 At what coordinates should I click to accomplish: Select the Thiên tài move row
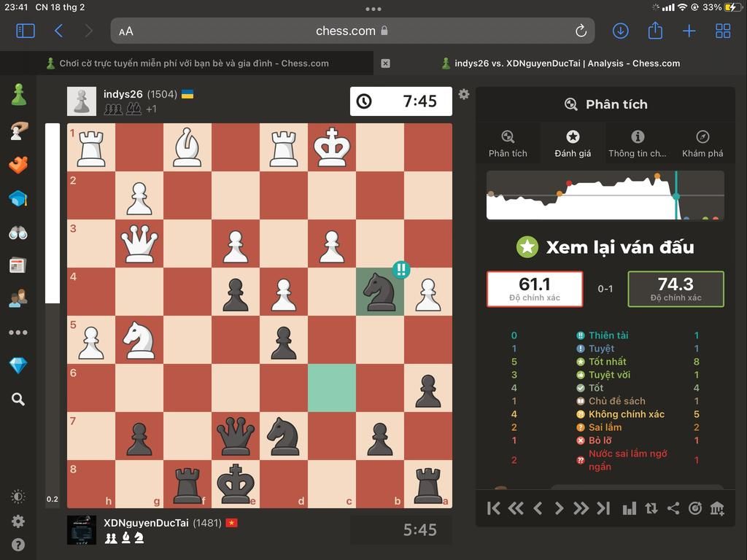pyautogui.click(x=605, y=335)
